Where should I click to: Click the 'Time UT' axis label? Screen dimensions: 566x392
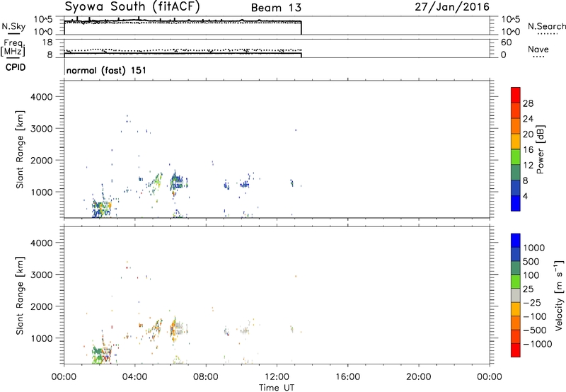tap(277, 388)
